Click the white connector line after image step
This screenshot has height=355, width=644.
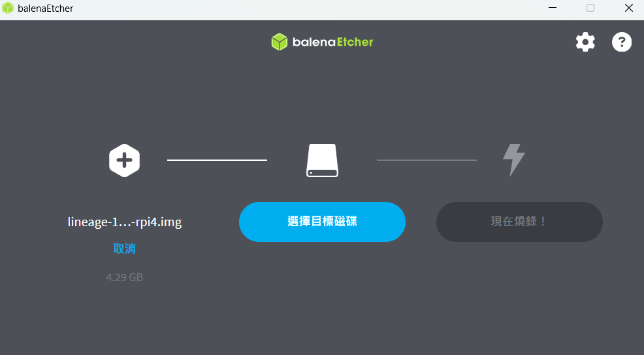pos(217,160)
